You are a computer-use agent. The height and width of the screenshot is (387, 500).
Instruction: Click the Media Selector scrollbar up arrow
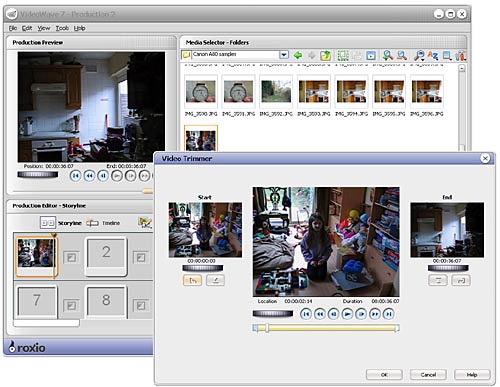pos(462,68)
